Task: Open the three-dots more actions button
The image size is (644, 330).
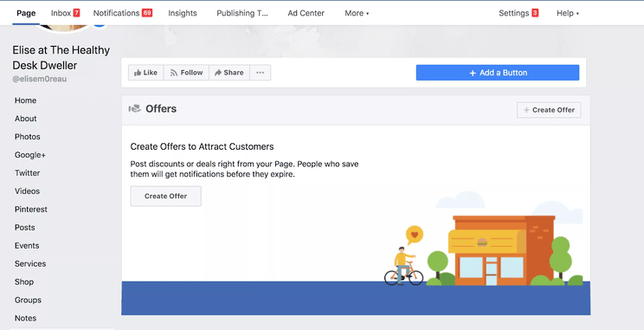Action: pos(260,73)
